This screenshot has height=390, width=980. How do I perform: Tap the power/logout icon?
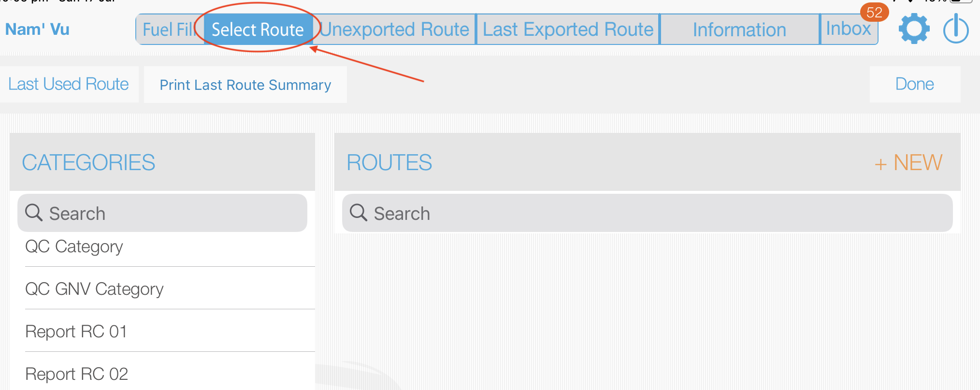click(955, 28)
